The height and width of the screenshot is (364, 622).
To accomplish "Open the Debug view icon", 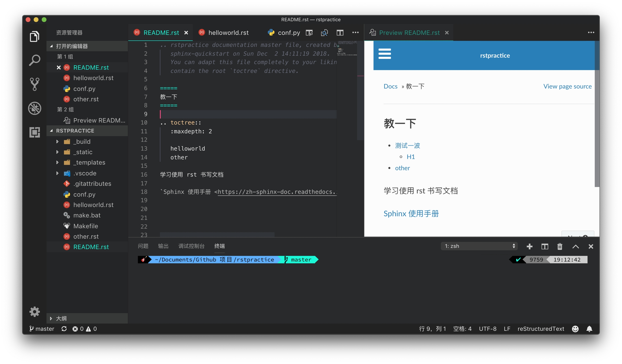I will point(35,108).
